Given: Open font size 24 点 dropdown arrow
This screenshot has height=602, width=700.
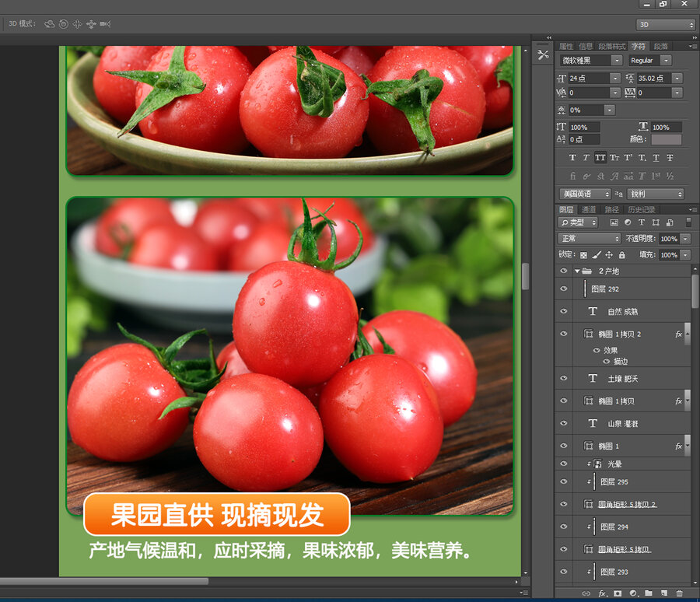Looking at the screenshot, I should (x=615, y=78).
